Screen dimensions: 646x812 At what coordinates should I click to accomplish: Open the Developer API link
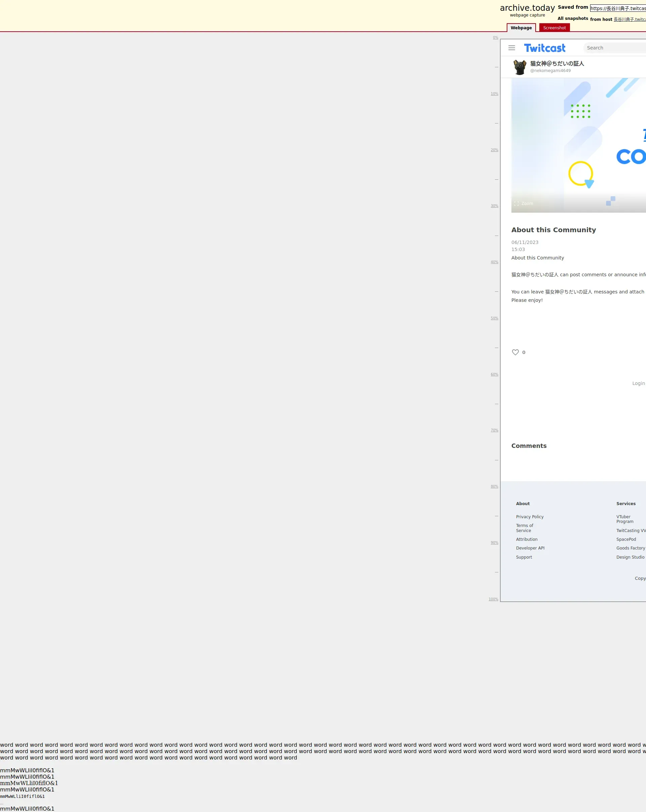(x=530, y=548)
